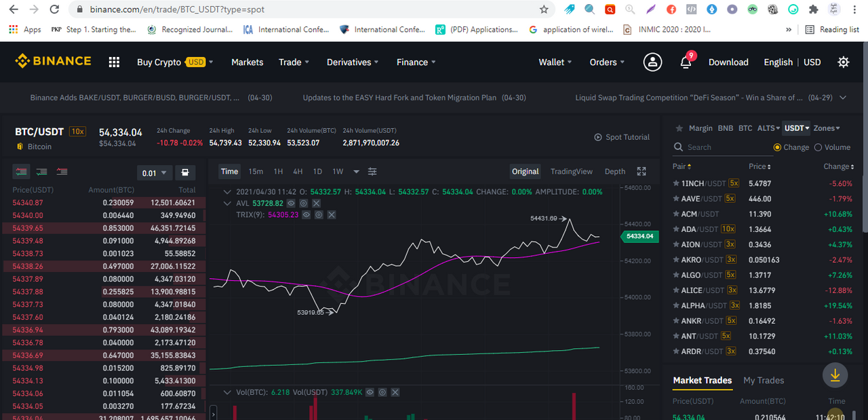Click the English language selector

[778, 62]
